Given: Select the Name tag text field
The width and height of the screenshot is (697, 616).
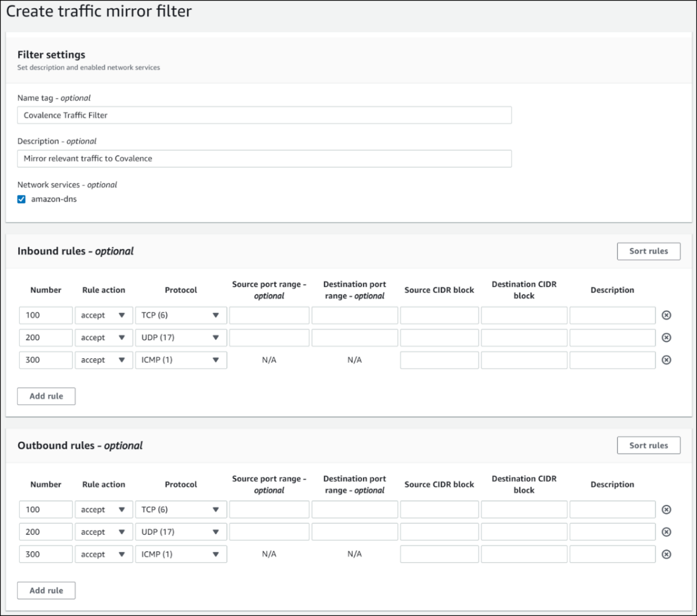Looking at the screenshot, I should (x=264, y=115).
